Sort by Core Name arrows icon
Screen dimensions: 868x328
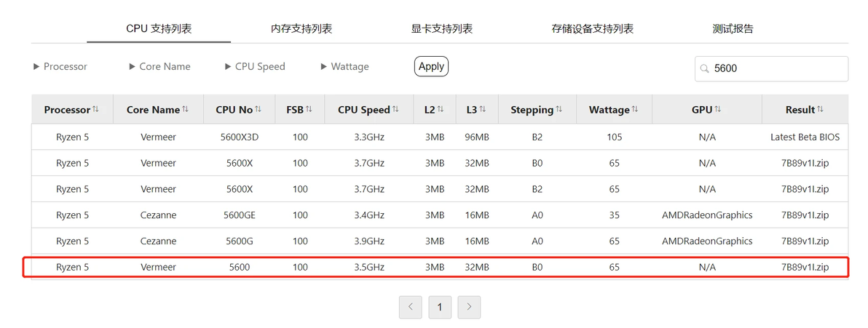click(186, 110)
